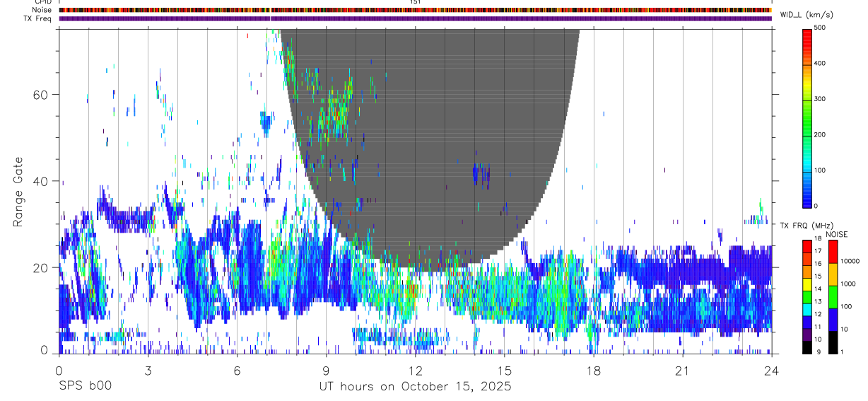Image resolution: width=868 pixels, height=401 pixels.
Task: Click the 500 tick on the WID colorbar
Action: [x=821, y=28]
